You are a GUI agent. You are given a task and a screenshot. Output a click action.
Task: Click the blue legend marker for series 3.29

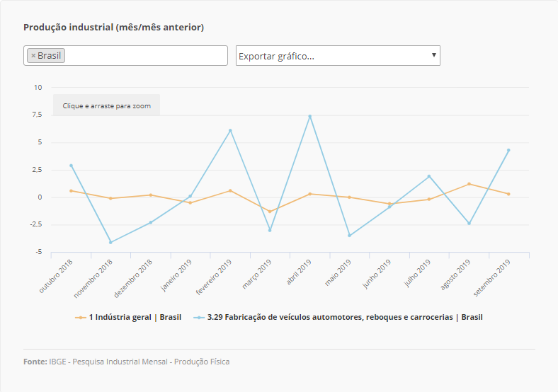(199, 318)
